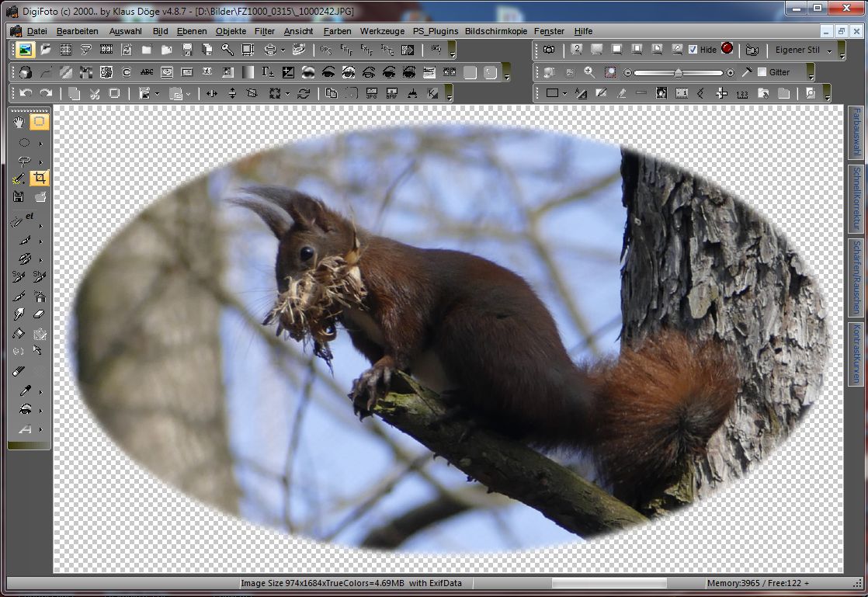Click the camera icon in the right toolbar

[x=549, y=50]
